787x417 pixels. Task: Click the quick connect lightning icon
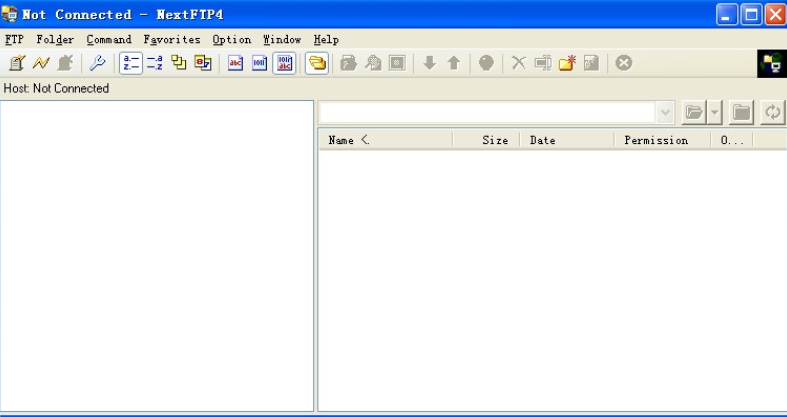[x=41, y=63]
